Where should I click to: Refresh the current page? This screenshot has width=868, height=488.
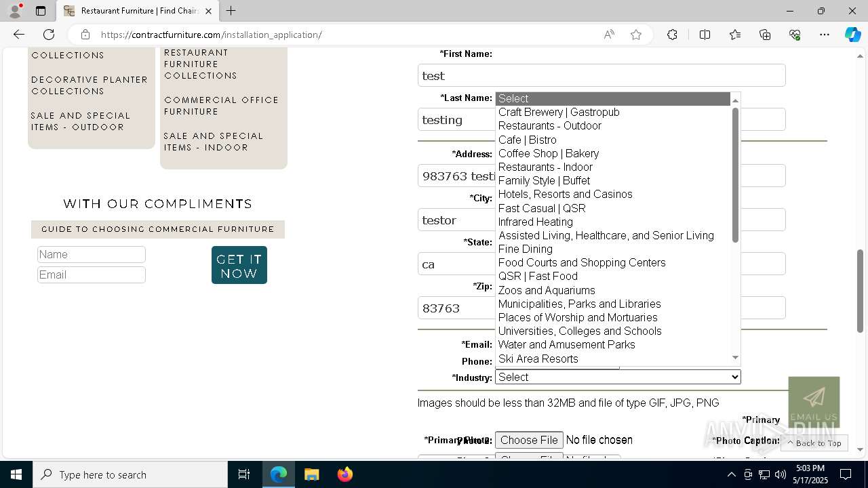coord(49,35)
